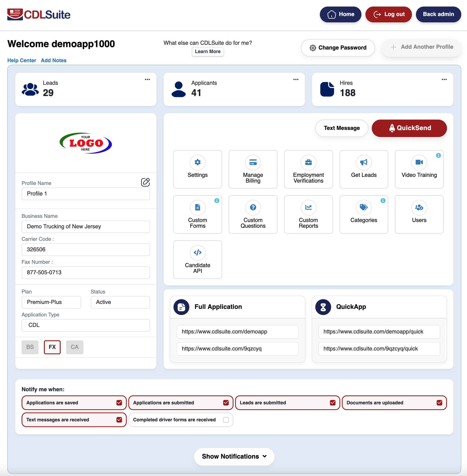Viewport: 467px width, 476px height.
Task: Open the Help Center link
Action: tap(22, 60)
